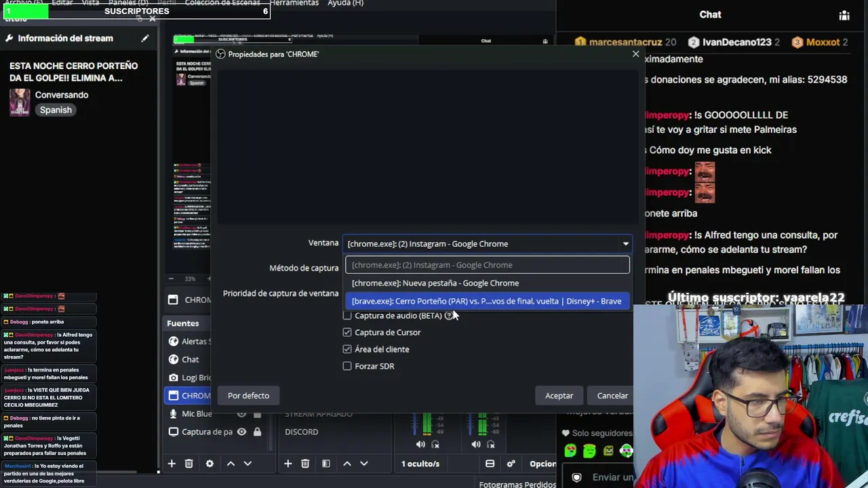Mute the first audio mixer channel speaker

(420, 445)
